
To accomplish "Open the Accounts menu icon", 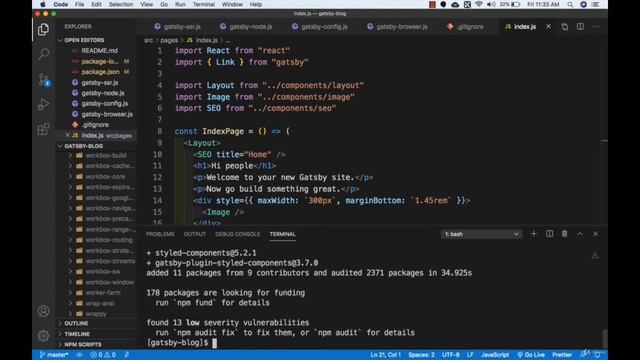I will pos(43,311).
